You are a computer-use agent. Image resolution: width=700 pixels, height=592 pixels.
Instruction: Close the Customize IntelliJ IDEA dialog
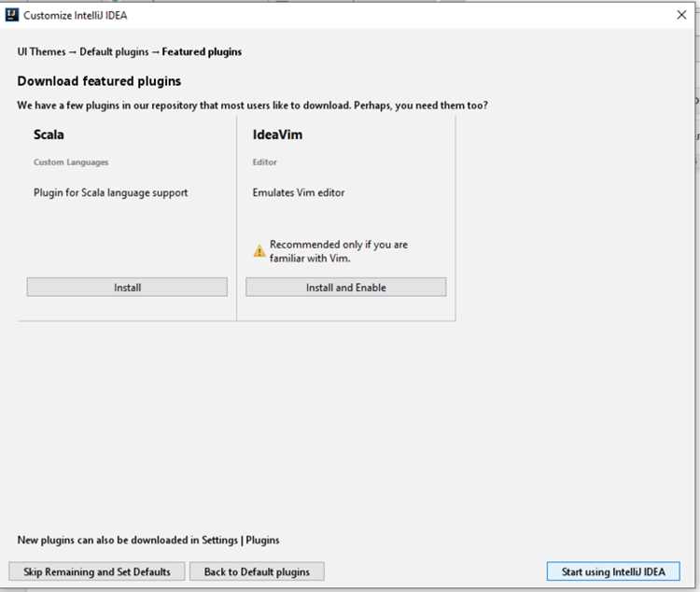click(x=681, y=15)
